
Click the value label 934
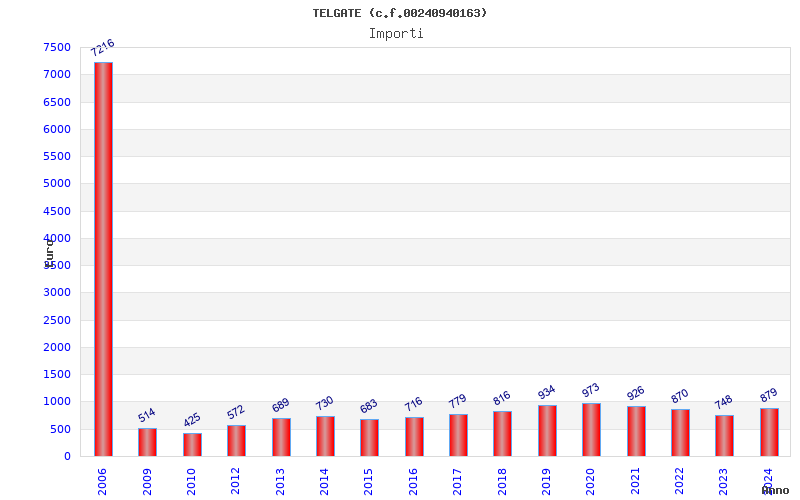[x=546, y=392]
